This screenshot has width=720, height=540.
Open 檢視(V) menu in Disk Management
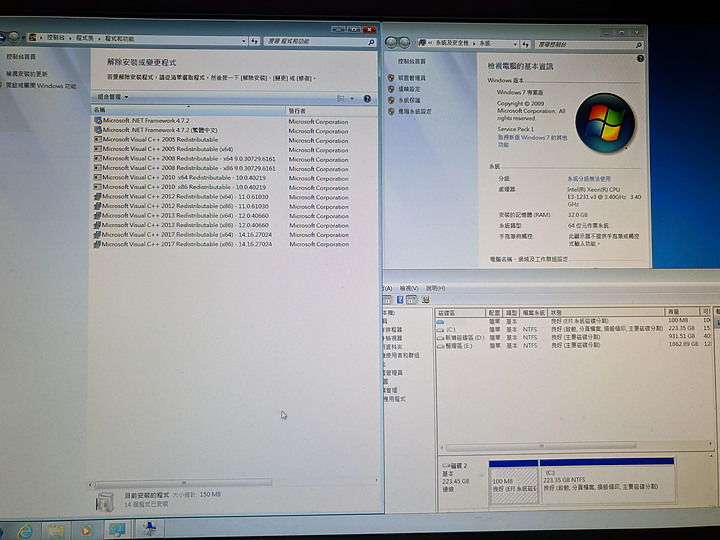pos(409,288)
